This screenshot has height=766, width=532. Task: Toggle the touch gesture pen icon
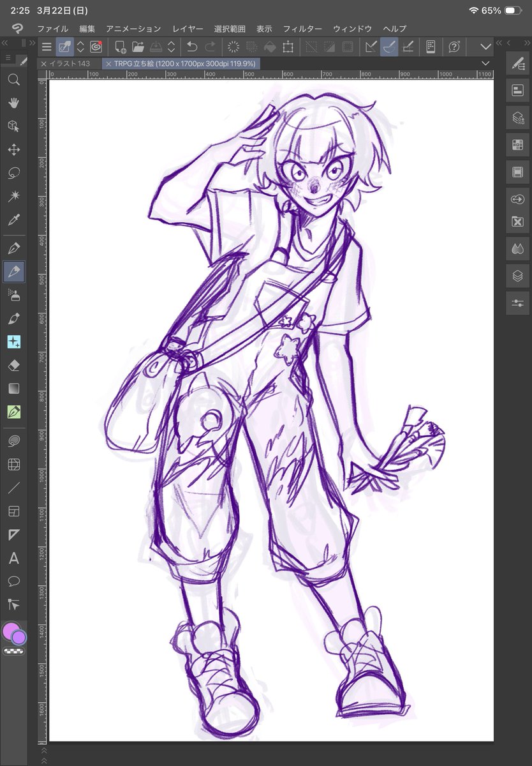coord(64,47)
